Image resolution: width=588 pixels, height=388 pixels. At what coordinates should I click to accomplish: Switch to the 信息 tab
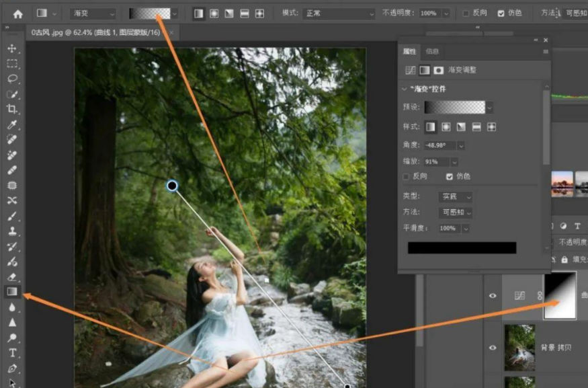tap(432, 51)
